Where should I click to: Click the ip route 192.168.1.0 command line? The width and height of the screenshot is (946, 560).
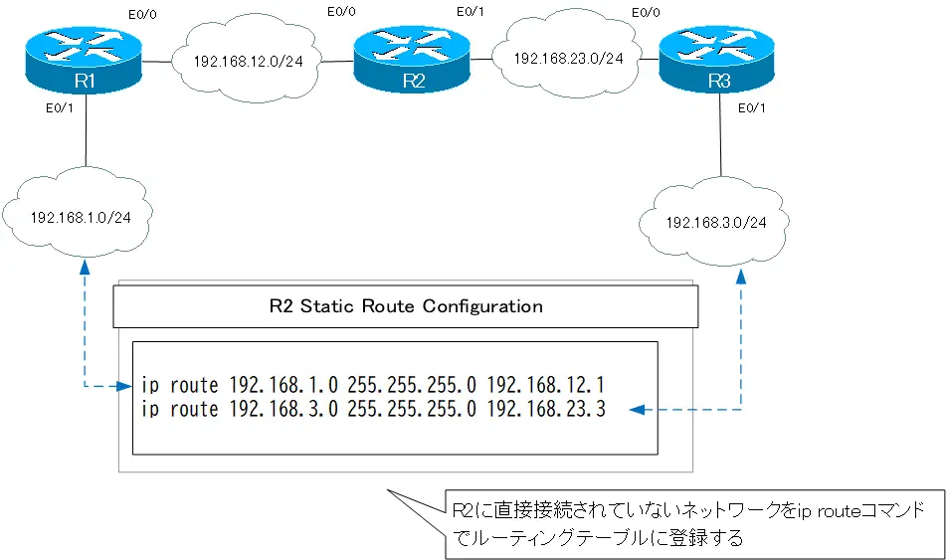tap(373, 385)
